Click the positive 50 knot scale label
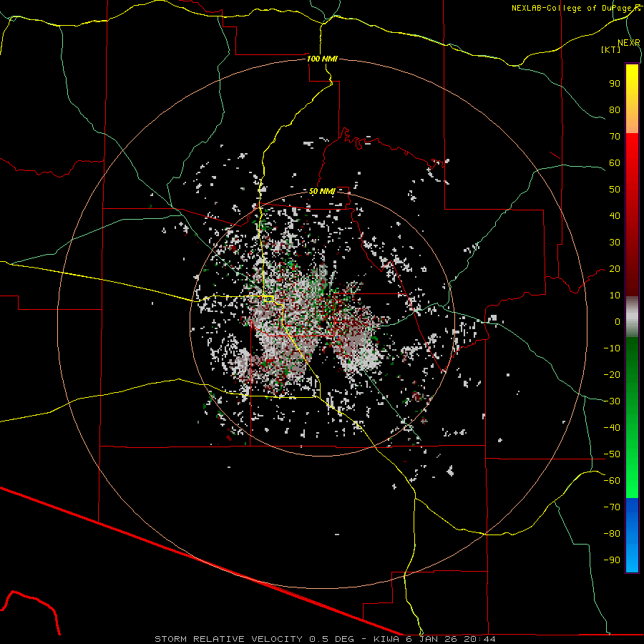The height and width of the screenshot is (644, 644). [615, 190]
